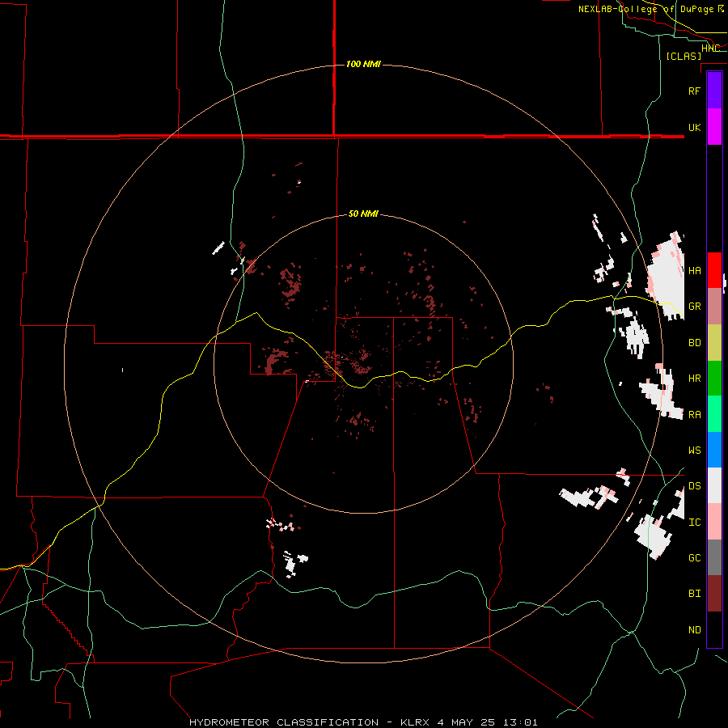Click the DS white legend block
Image resolution: width=728 pixels, height=728 pixels.
click(x=714, y=485)
